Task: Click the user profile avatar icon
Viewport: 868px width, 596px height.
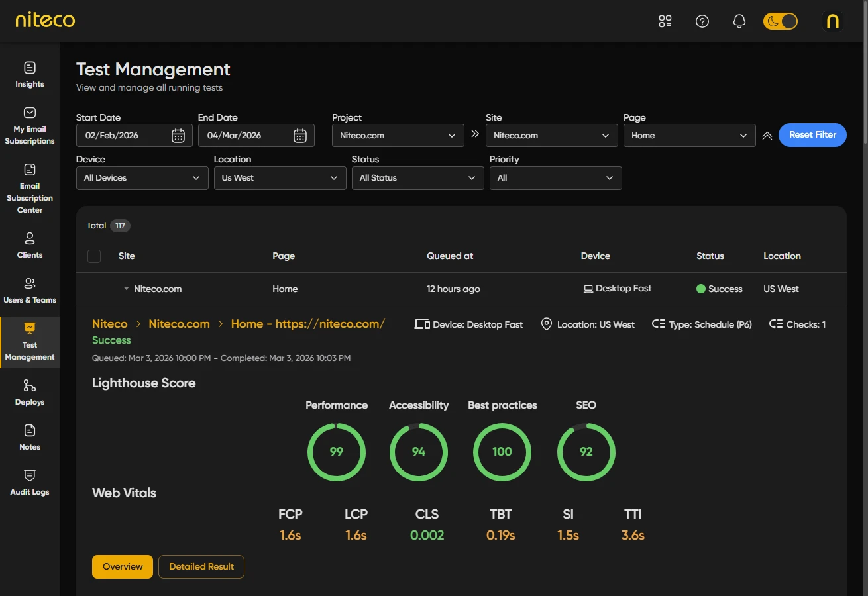Action: [x=833, y=21]
